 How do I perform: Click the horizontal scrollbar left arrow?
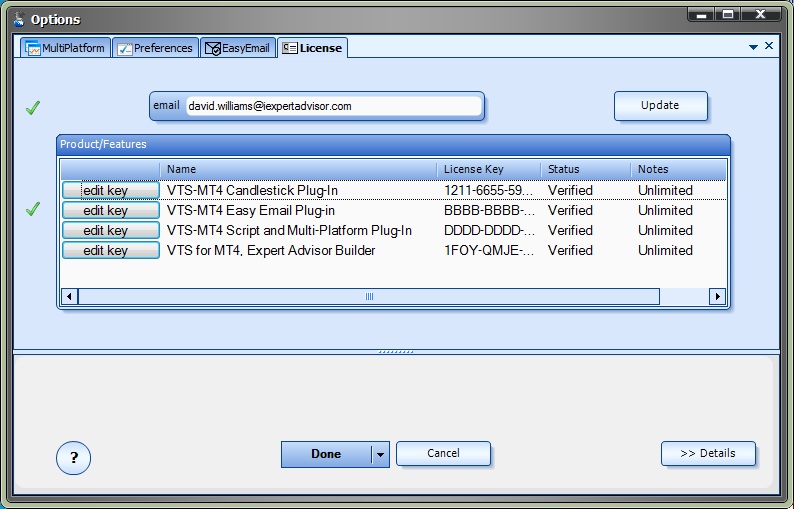pyautogui.click(x=69, y=296)
